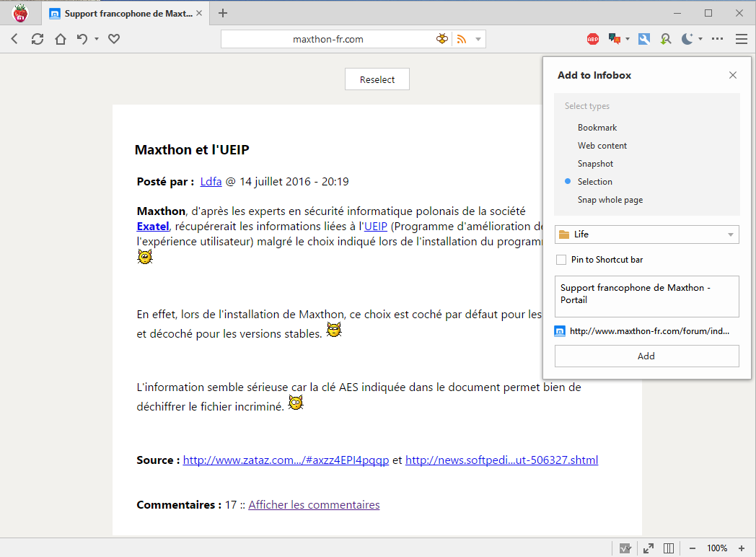Close the Support francophone de Maxthon tab

coord(199,14)
